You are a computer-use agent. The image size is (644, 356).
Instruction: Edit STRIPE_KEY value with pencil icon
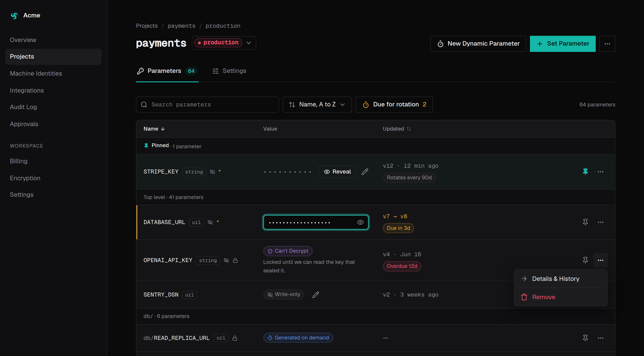365,172
